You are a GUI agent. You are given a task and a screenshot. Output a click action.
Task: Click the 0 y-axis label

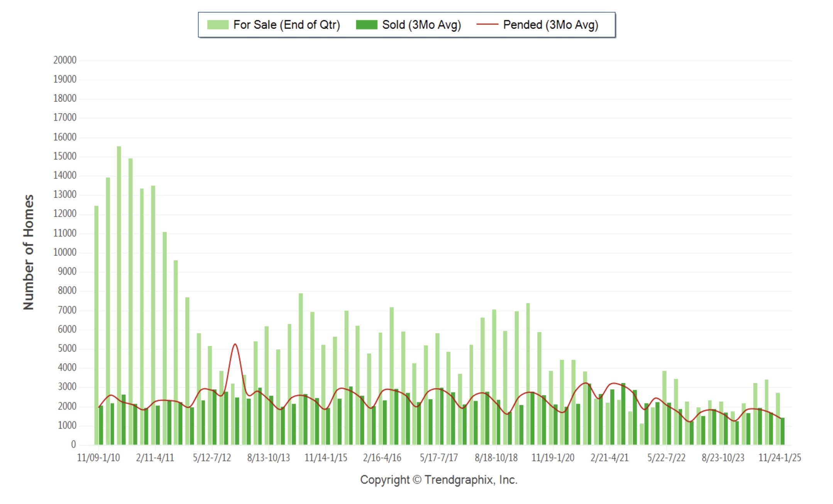click(73, 445)
